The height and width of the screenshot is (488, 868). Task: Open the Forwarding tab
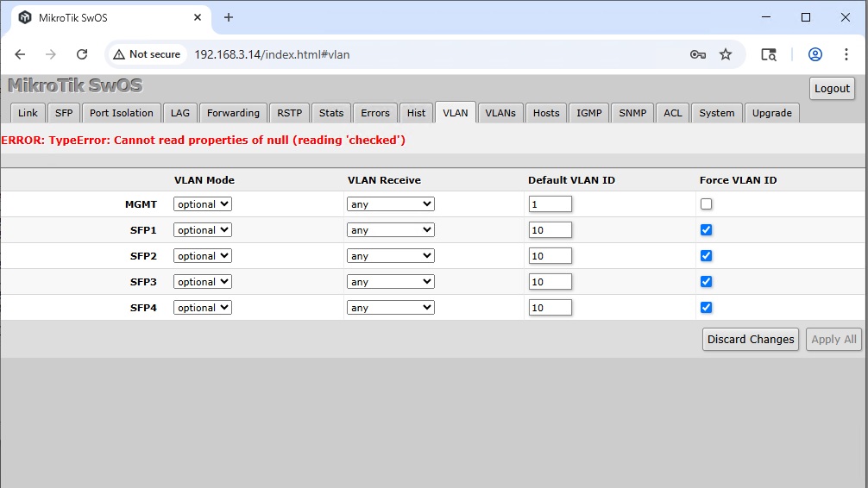click(233, 113)
